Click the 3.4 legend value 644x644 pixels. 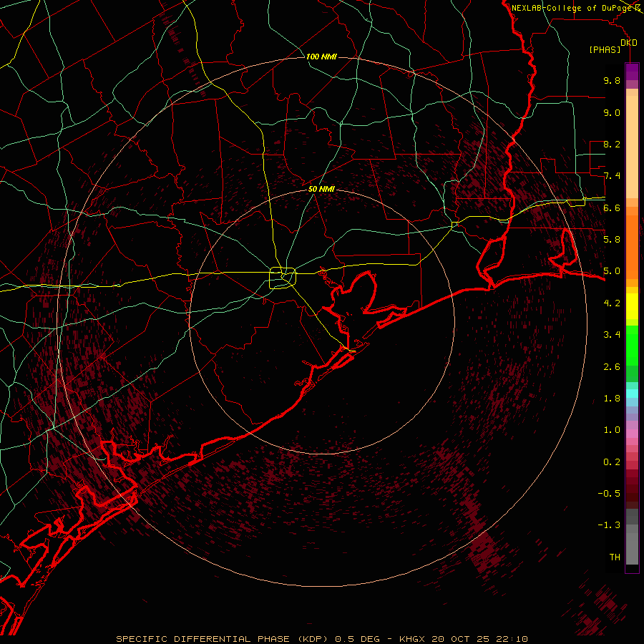[612, 335]
